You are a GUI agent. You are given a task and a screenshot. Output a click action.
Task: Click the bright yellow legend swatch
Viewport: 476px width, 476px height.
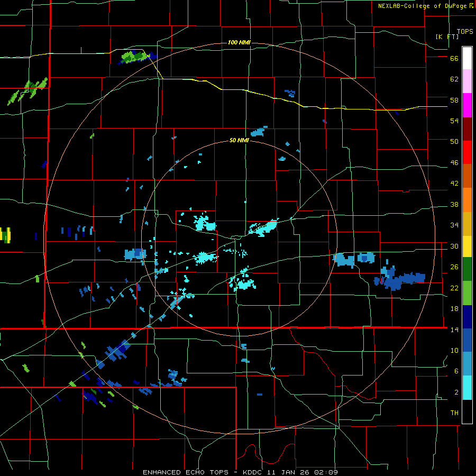coord(467,246)
